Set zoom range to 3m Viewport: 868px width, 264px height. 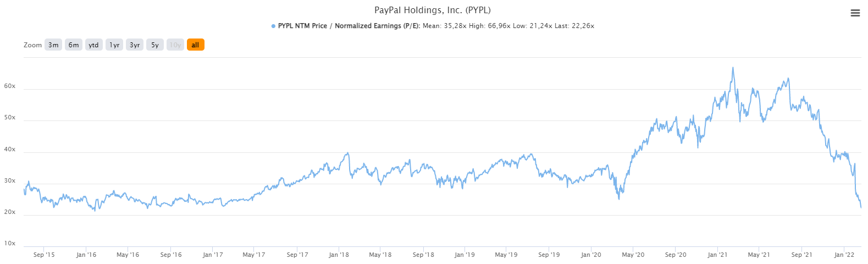[53, 45]
